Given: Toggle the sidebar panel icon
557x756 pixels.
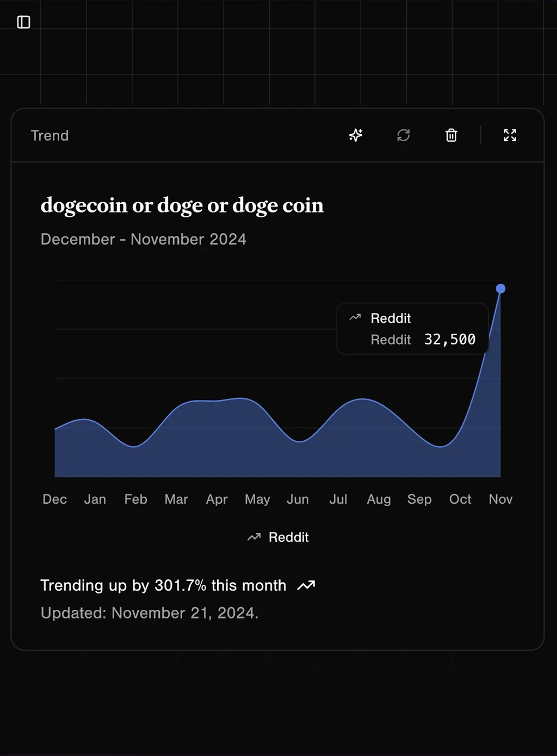Looking at the screenshot, I should click(x=23, y=22).
